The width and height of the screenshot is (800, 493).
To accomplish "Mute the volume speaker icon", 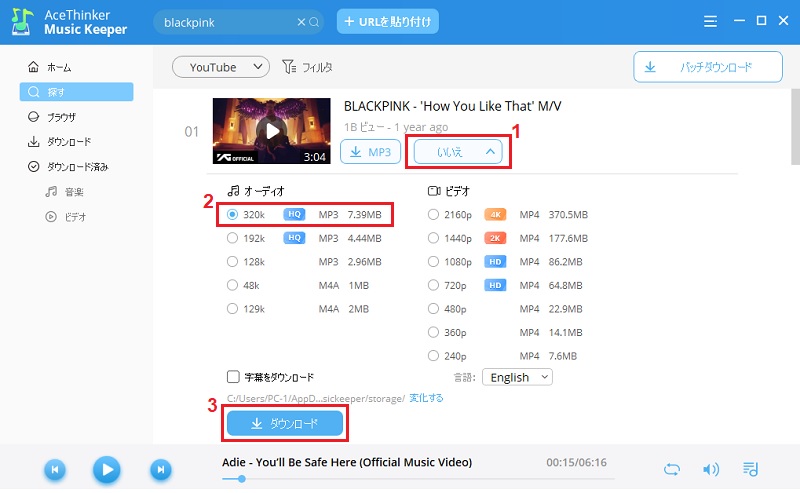I will pyautogui.click(x=711, y=469).
